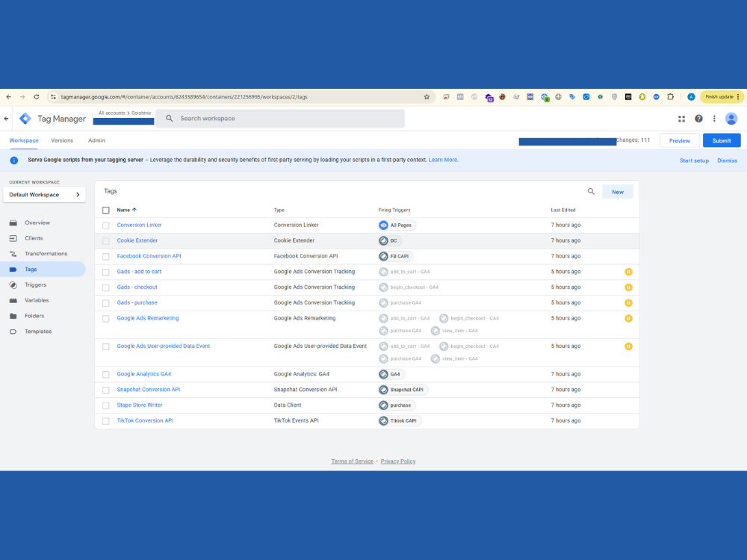Toggle the select-all tags checkbox

tap(106, 210)
